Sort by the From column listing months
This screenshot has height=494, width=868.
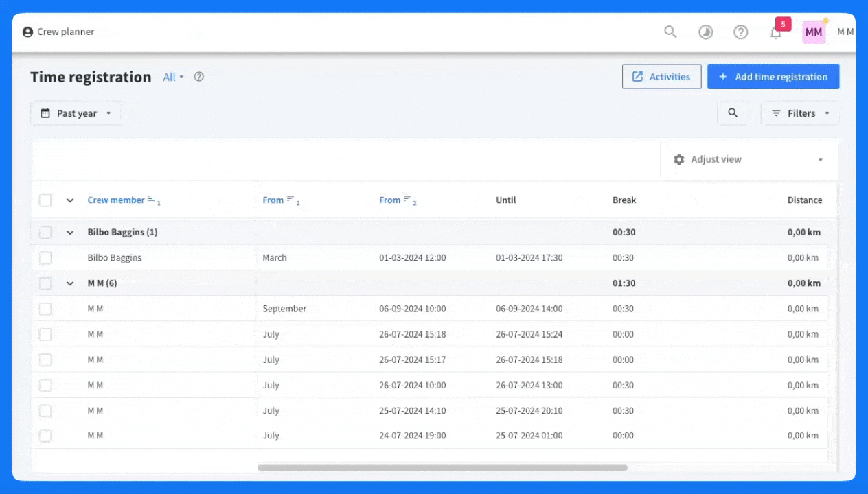[x=273, y=200]
